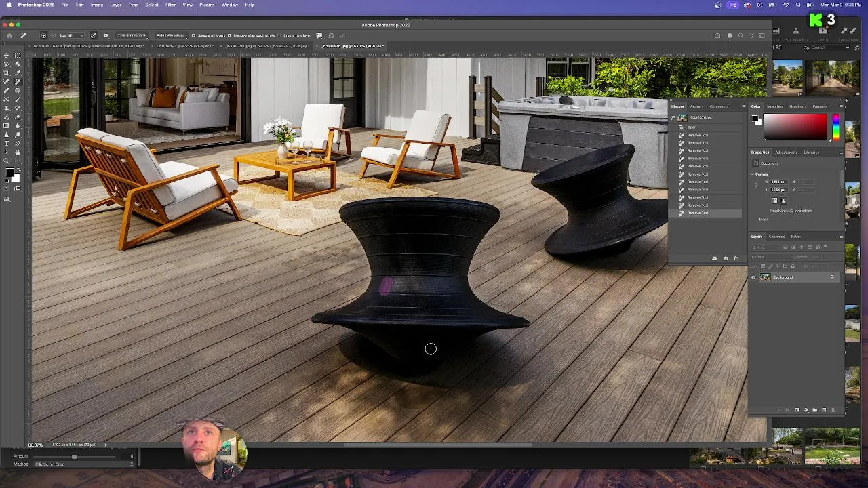Click the search icon at top right of Photoshop
Image resolution: width=868 pixels, height=488 pixels.
(x=741, y=35)
